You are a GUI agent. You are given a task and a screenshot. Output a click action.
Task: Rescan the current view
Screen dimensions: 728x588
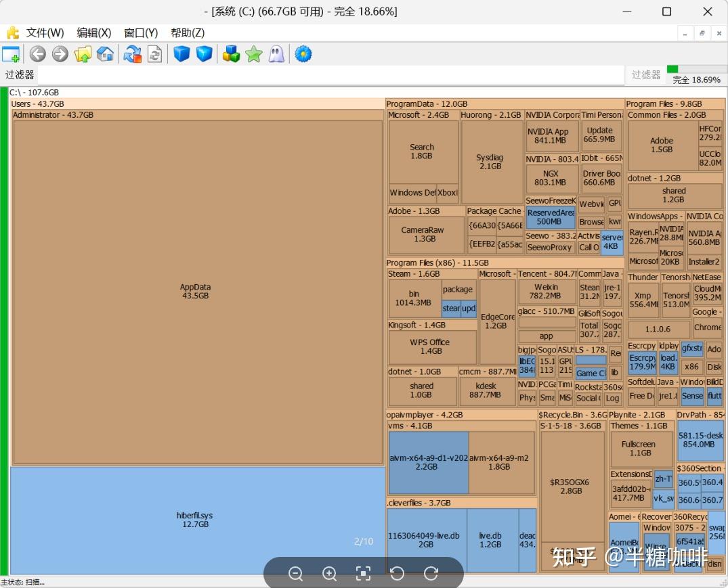[x=154, y=53]
